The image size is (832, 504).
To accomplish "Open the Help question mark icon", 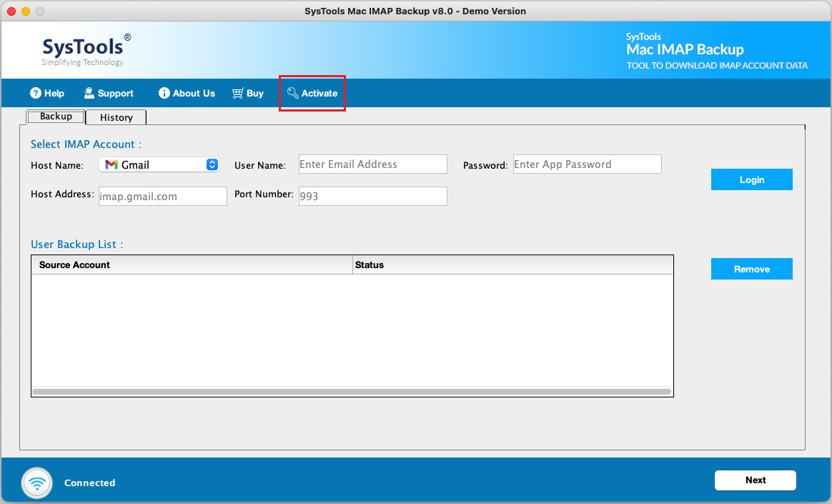I will (36, 94).
